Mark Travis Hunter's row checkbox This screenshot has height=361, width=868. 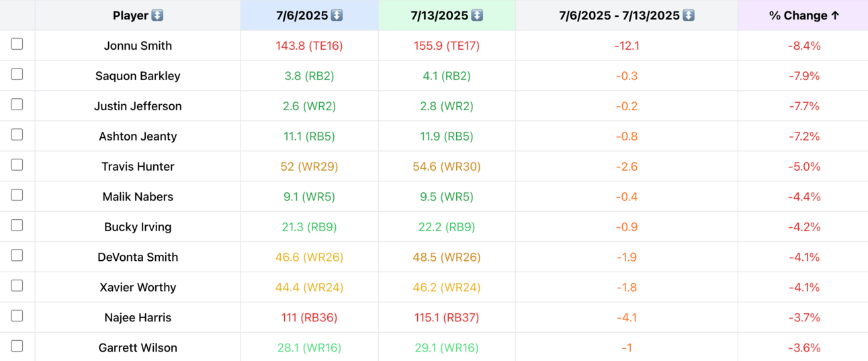pyautogui.click(x=17, y=165)
